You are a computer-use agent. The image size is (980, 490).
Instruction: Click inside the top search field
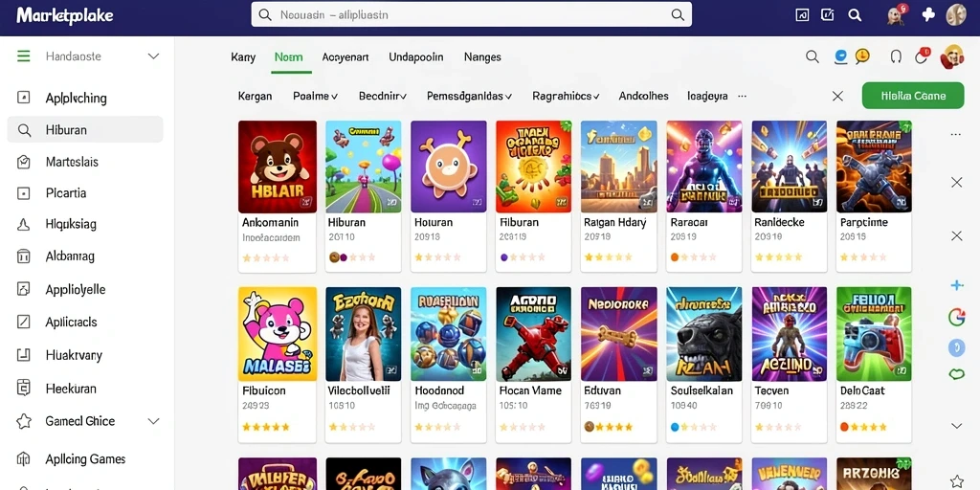[x=471, y=15]
